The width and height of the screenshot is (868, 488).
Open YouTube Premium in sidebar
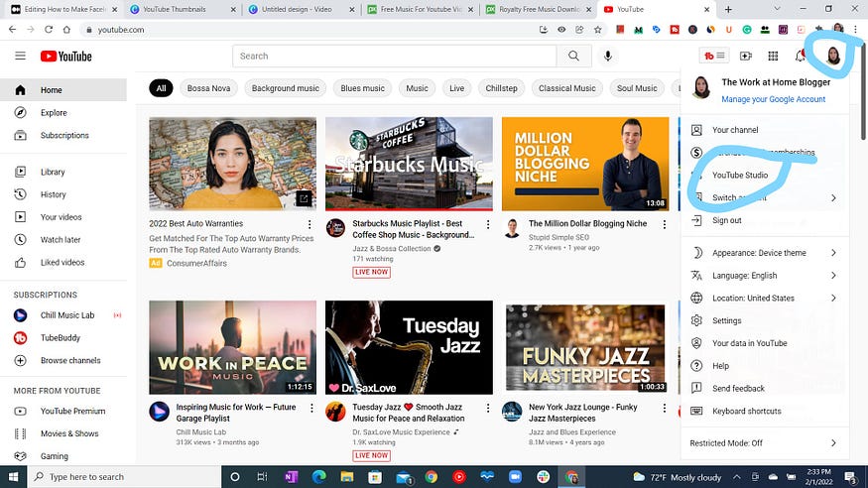pyautogui.click(x=63, y=411)
